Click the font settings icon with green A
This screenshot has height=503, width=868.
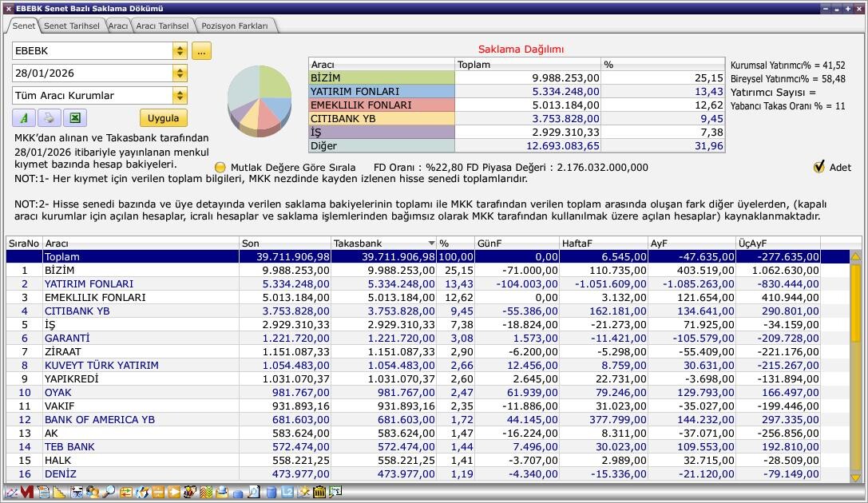pos(24,118)
